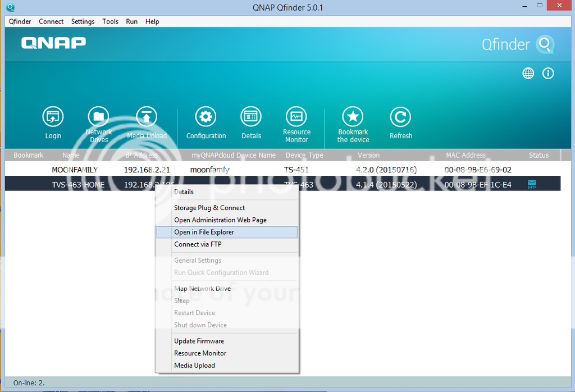Expand the Tools menu
This screenshot has width=575, height=392.
tap(110, 21)
